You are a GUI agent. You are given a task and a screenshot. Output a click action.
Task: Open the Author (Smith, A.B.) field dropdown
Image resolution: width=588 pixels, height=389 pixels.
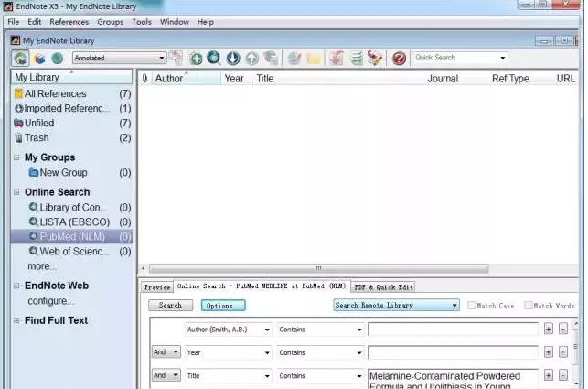point(228,330)
